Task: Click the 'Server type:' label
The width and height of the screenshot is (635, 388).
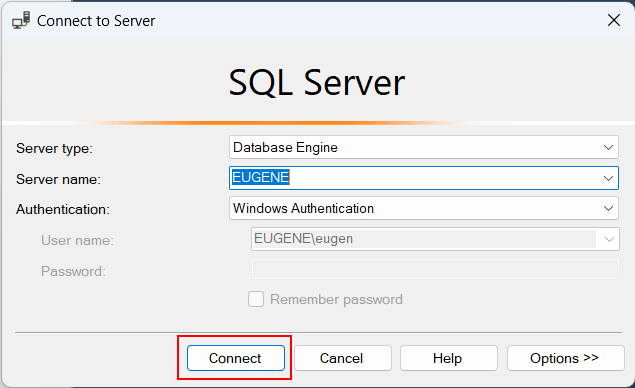Action: coord(54,148)
